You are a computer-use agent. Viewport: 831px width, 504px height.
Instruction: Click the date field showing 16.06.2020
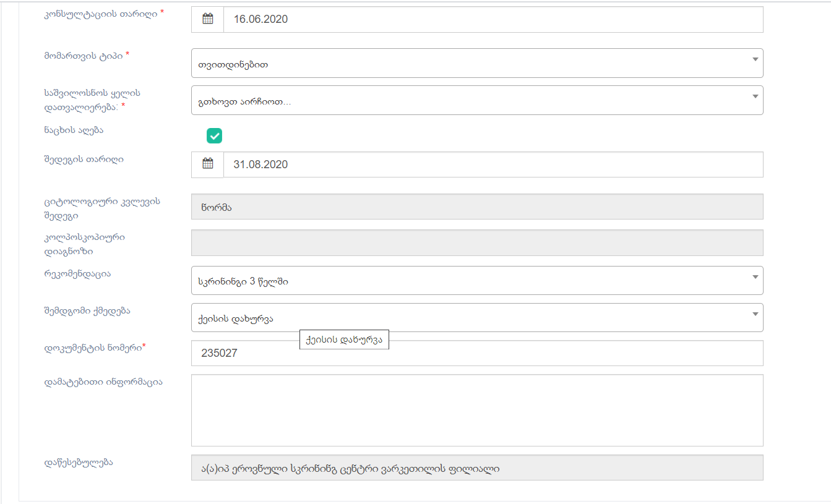pyautogui.click(x=493, y=19)
